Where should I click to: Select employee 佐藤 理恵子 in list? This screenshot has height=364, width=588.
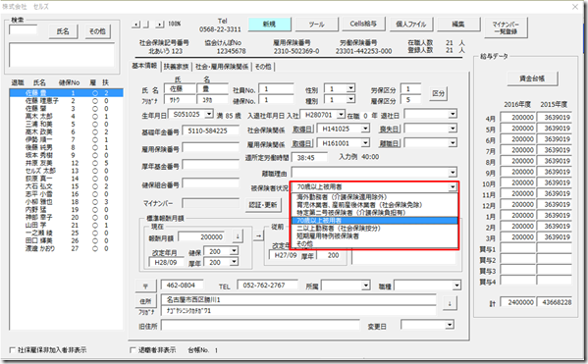coord(66,101)
